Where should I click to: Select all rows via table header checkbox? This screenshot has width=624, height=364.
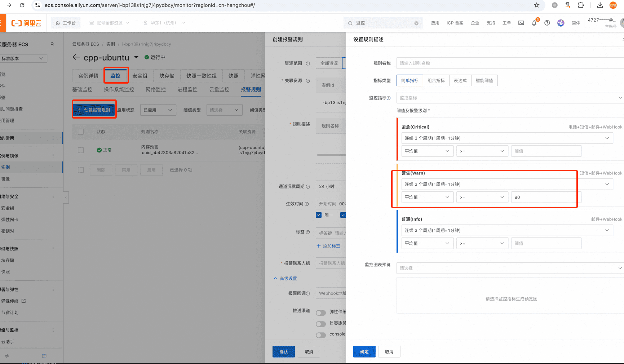point(81,132)
